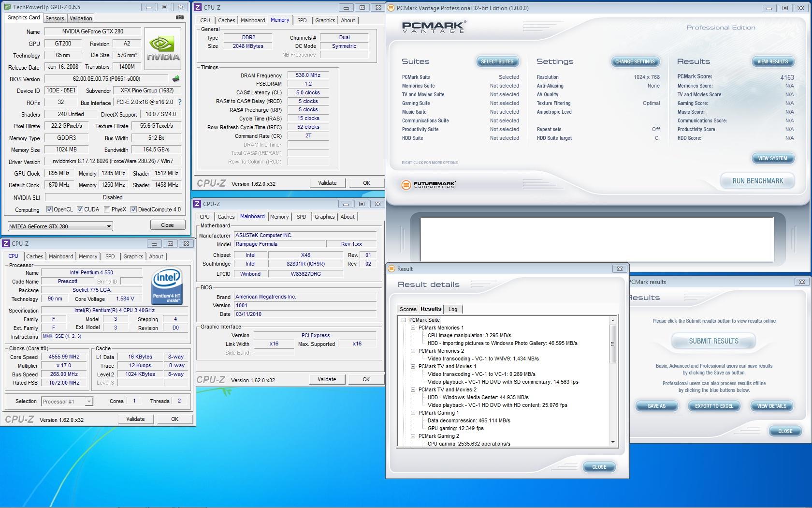The image size is (812, 508).
Task: Toggle the OpenCL checkbox
Action: pyautogui.click(x=49, y=209)
